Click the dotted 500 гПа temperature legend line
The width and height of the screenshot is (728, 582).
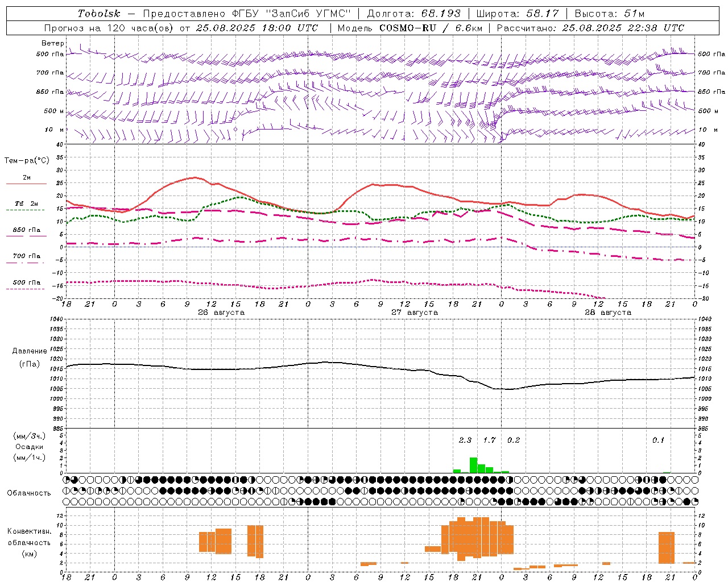point(26,289)
